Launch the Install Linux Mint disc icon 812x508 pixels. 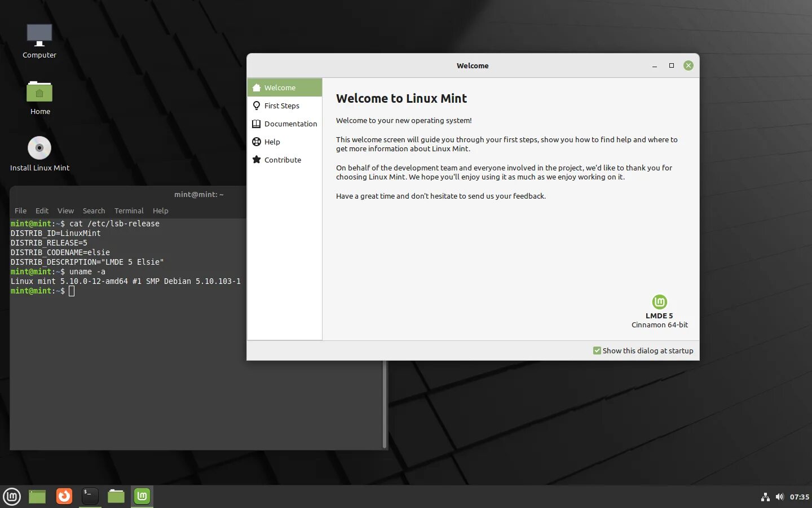pos(39,154)
